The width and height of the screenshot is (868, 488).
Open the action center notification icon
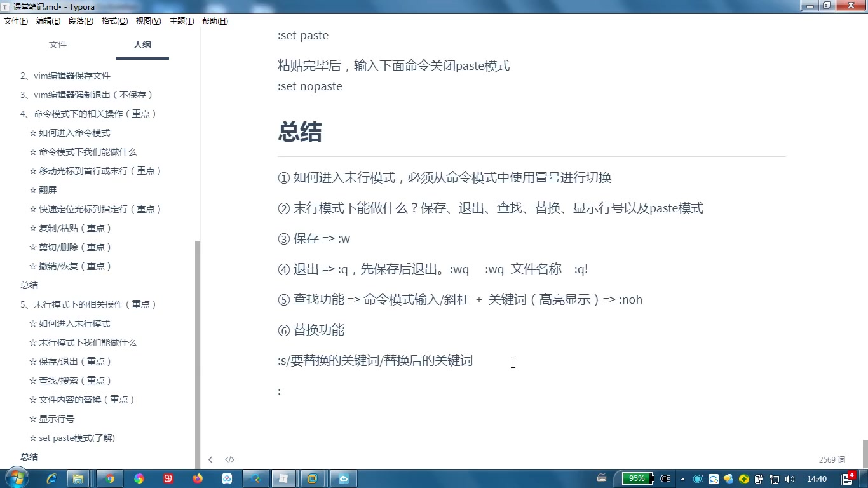point(848,478)
